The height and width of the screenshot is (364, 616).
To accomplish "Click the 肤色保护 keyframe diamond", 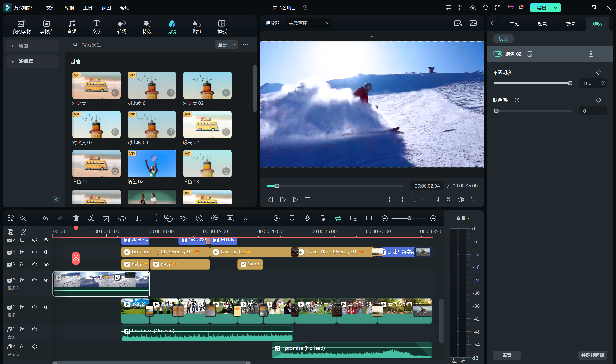I will coord(599,100).
